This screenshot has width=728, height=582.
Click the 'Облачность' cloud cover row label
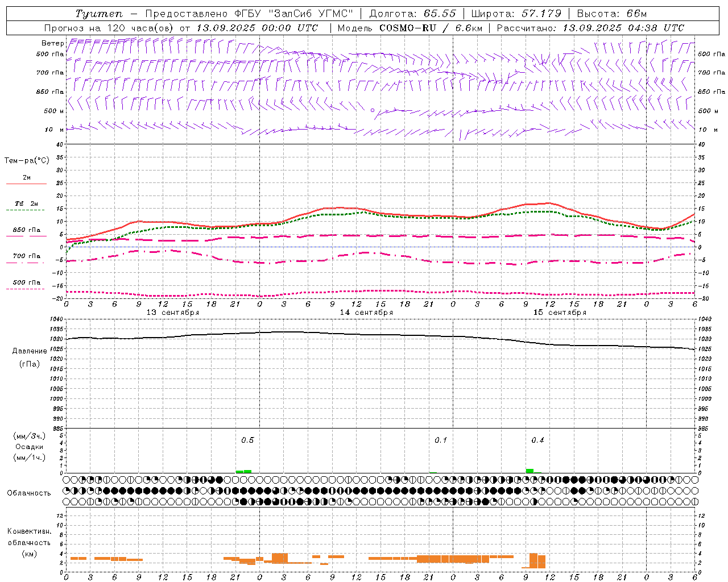(29, 493)
